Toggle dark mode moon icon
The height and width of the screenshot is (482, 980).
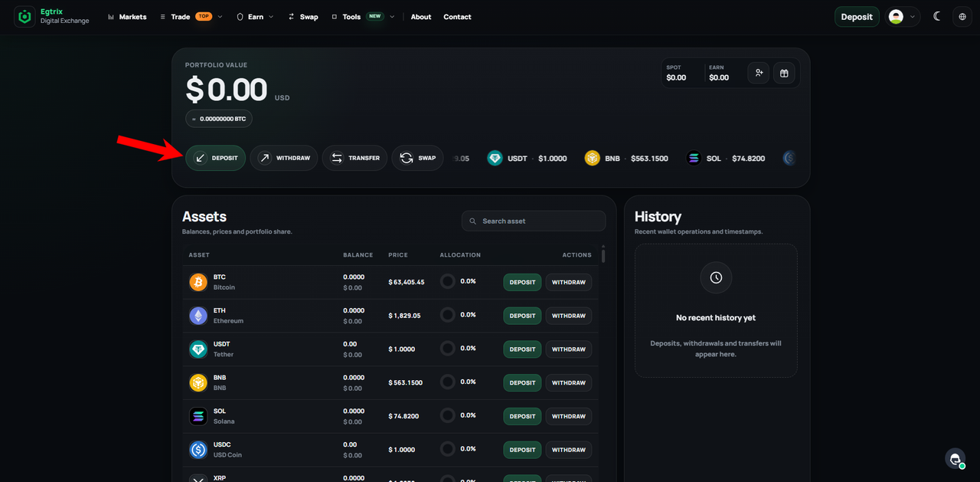click(x=937, y=17)
